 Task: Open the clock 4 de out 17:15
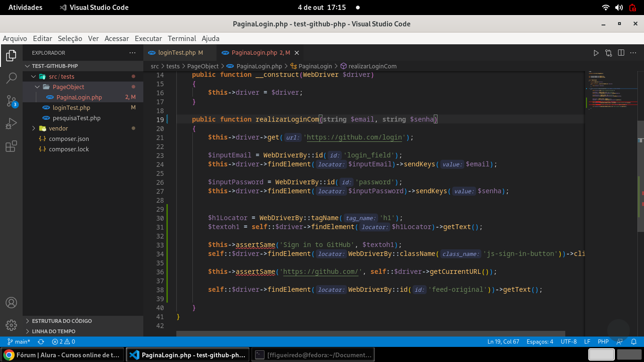pos(322,8)
